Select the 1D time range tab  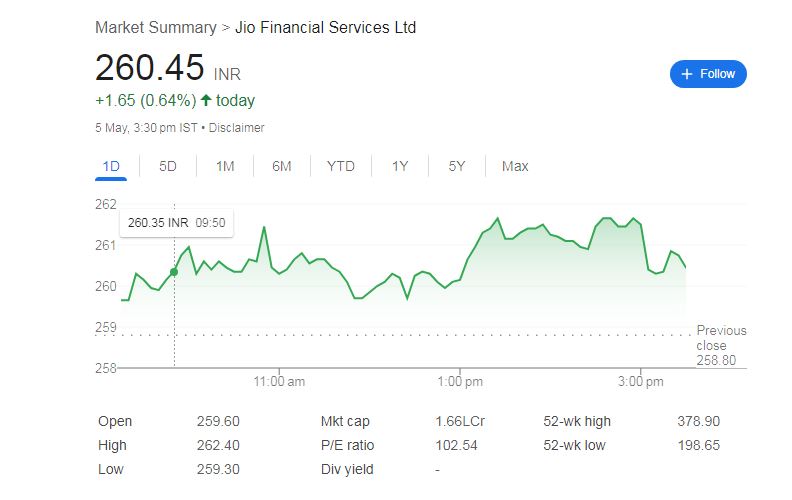tap(111, 167)
